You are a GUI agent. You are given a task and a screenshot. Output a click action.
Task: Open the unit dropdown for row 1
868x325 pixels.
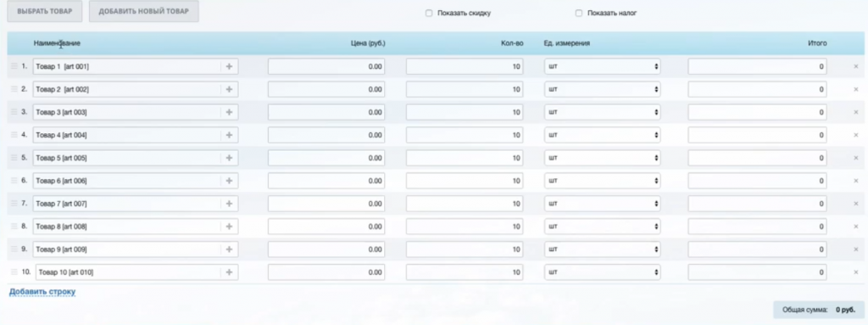point(603,66)
